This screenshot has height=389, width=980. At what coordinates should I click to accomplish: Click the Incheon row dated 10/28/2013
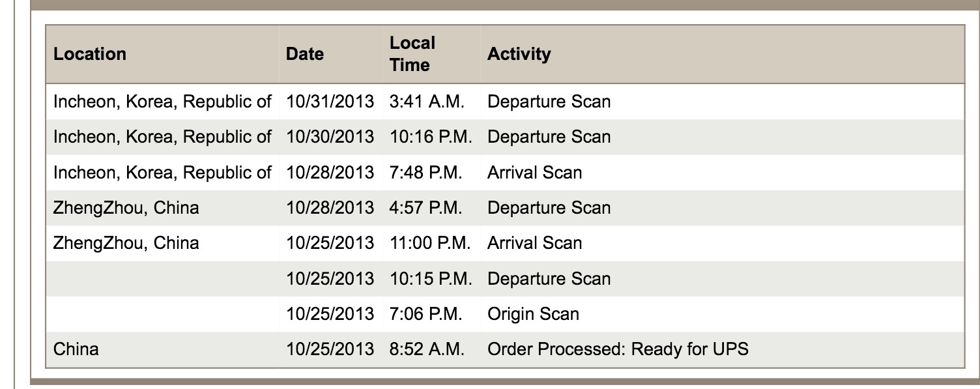point(504,172)
